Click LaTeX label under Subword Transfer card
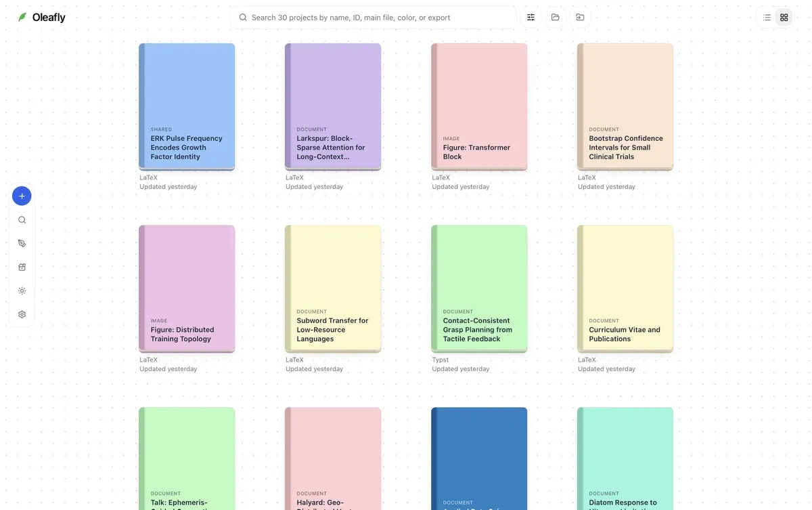812x510 pixels. tap(295, 360)
